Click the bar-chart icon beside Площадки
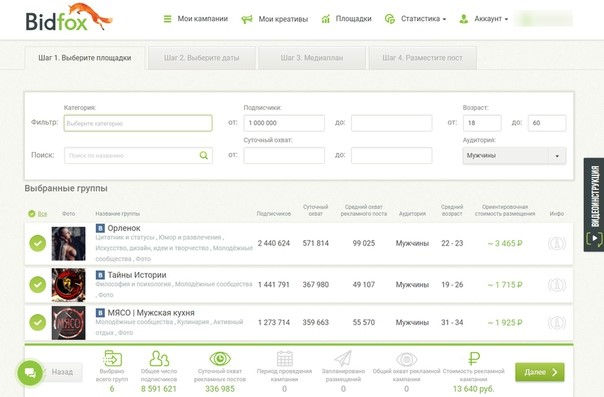 pyautogui.click(x=326, y=18)
